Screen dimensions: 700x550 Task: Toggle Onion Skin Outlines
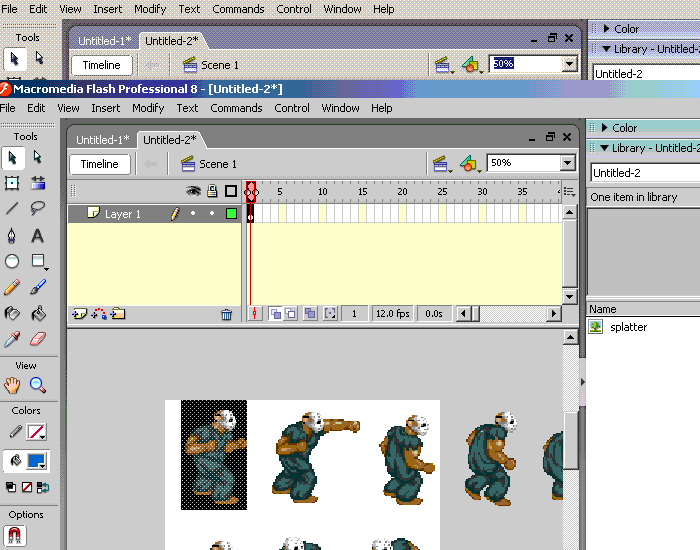click(291, 314)
